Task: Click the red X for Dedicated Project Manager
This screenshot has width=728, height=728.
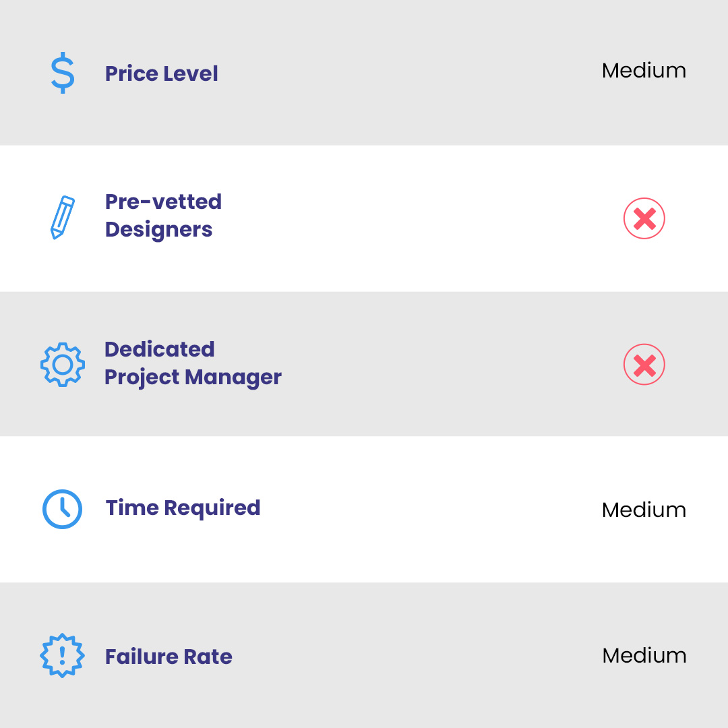Action: (644, 365)
